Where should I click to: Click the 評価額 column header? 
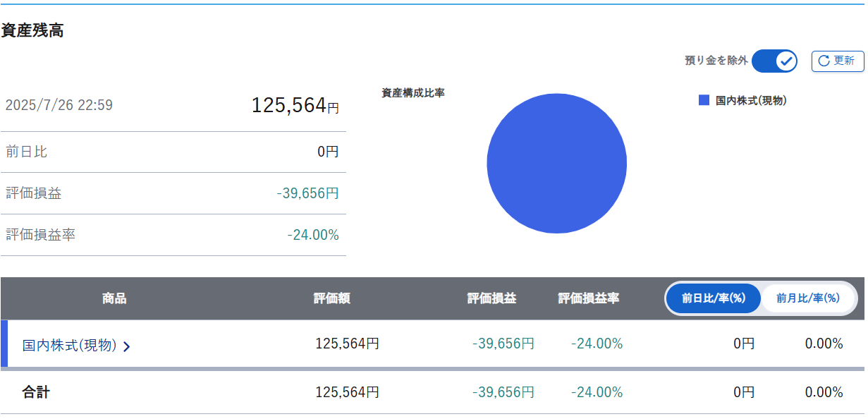pos(332,298)
